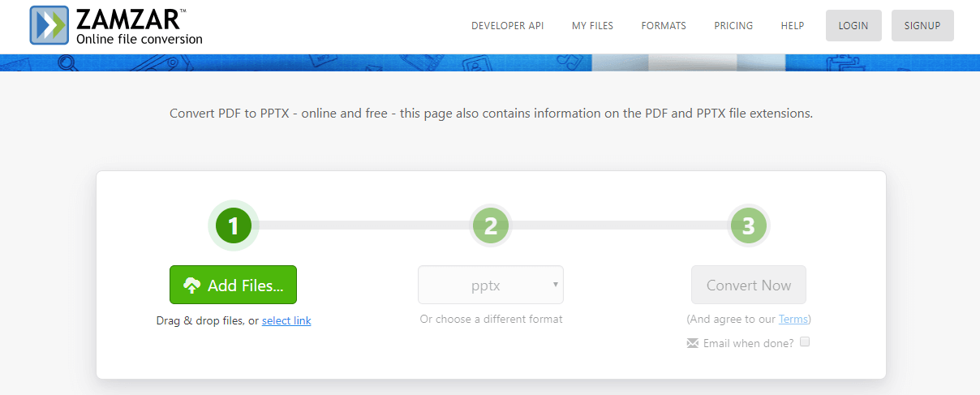Image resolution: width=980 pixels, height=395 pixels.
Task: Open the Formats menu item
Action: pyautogui.click(x=664, y=26)
